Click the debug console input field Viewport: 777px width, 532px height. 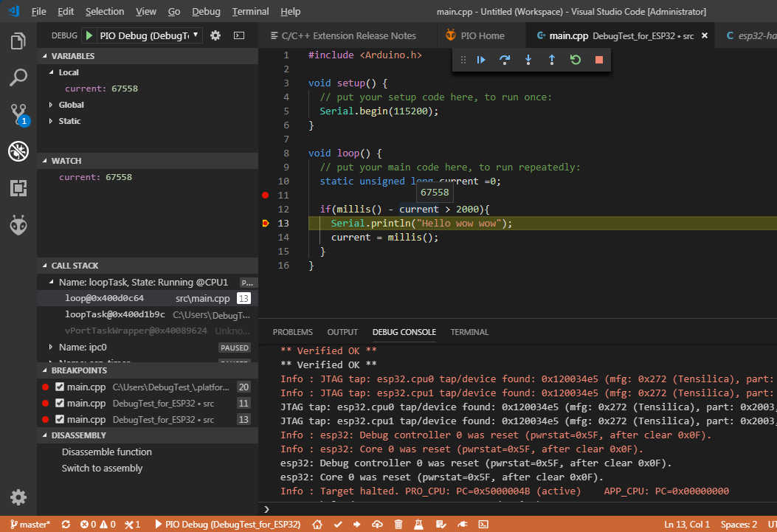tap(517, 509)
